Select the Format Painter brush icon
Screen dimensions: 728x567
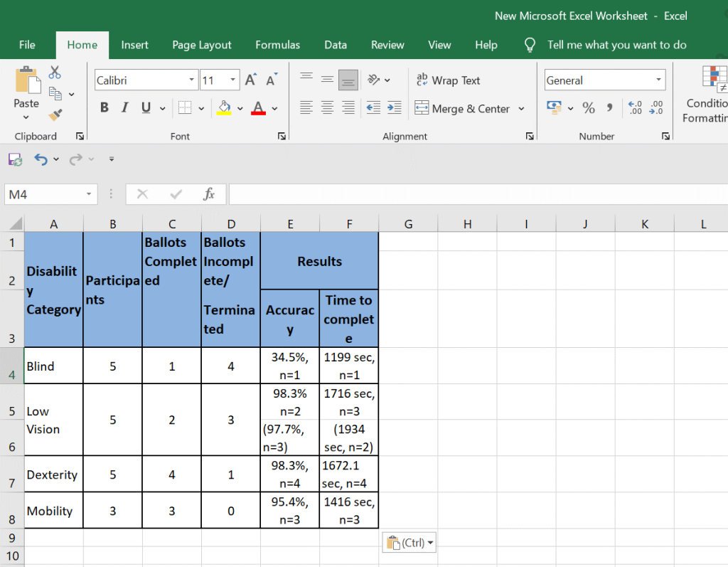[x=55, y=114]
